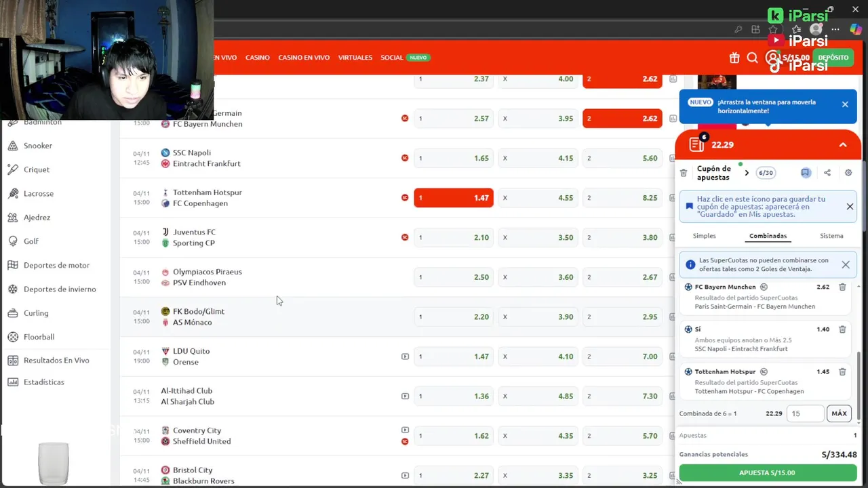Deselect Bayern Munchen away win 2.62

tap(622, 119)
